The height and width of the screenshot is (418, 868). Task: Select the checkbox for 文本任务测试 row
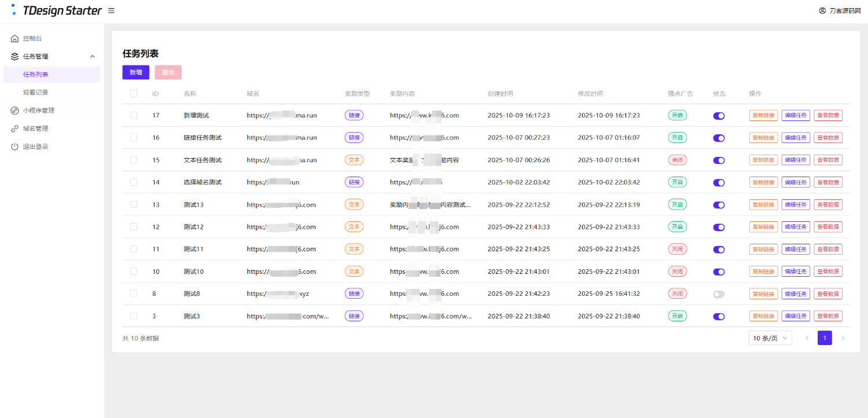[x=134, y=160]
